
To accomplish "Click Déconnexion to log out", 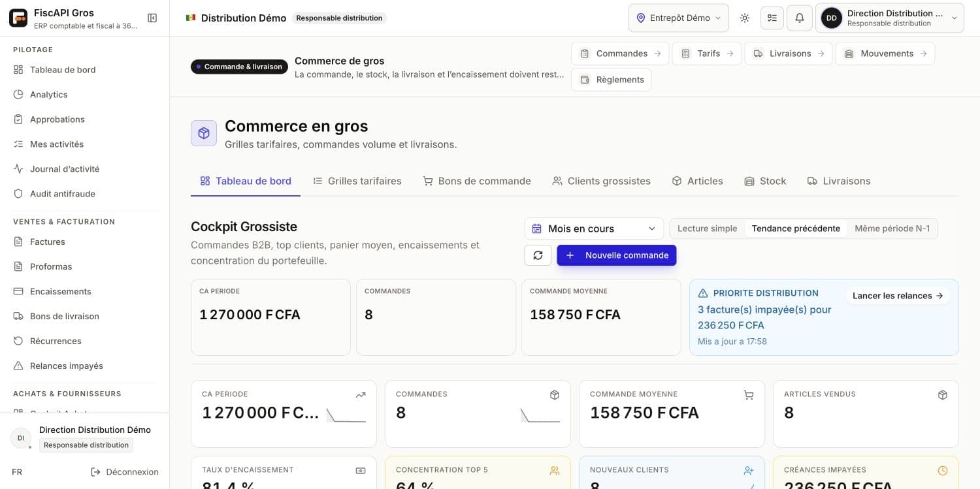I will click(125, 472).
